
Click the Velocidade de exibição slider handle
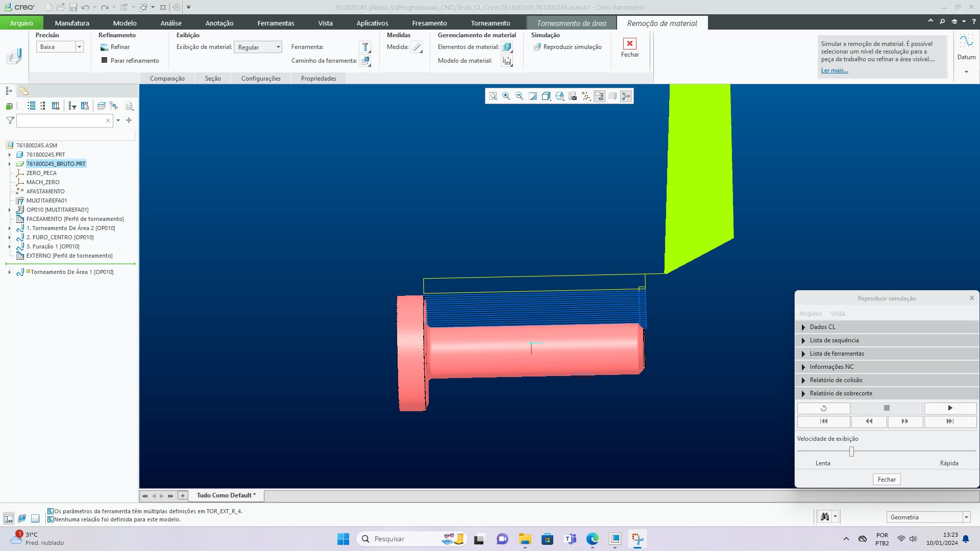tap(851, 452)
